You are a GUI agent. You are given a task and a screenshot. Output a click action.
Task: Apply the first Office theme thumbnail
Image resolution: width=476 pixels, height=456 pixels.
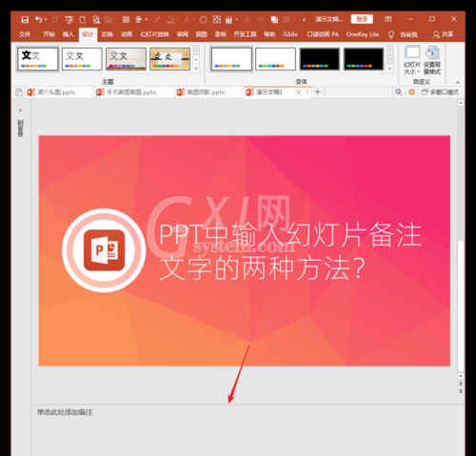[x=38, y=59]
